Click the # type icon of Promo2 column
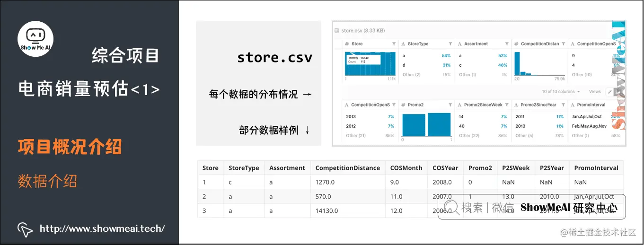This screenshot has height=245, width=644. 403,105
